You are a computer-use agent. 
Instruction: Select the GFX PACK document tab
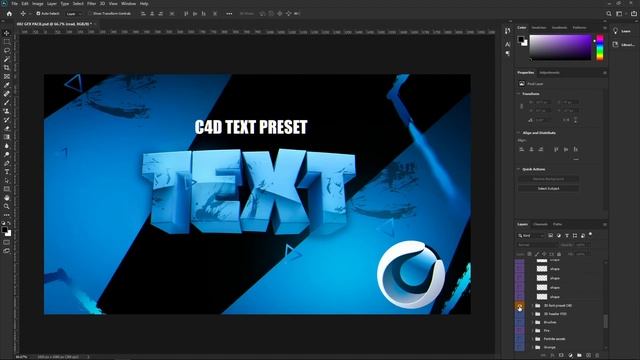pyautogui.click(x=54, y=24)
